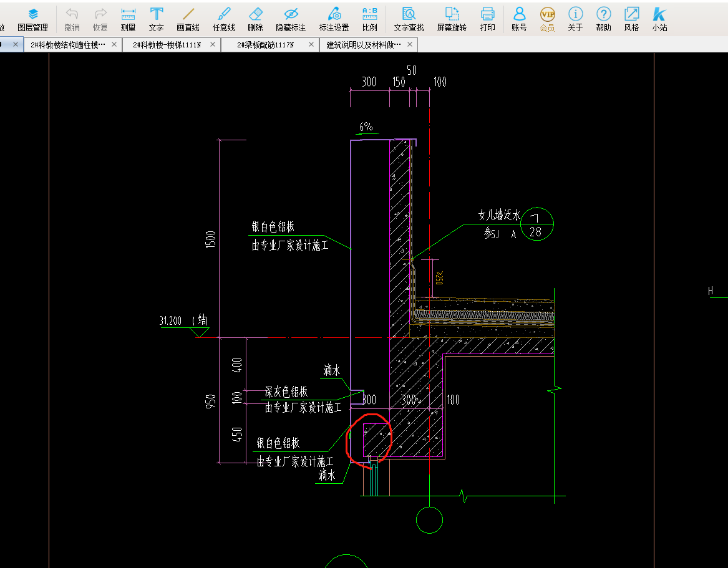Toggle 隐藏标注 hide annotations
Image resolution: width=728 pixels, height=568 pixels.
click(x=291, y=19)
